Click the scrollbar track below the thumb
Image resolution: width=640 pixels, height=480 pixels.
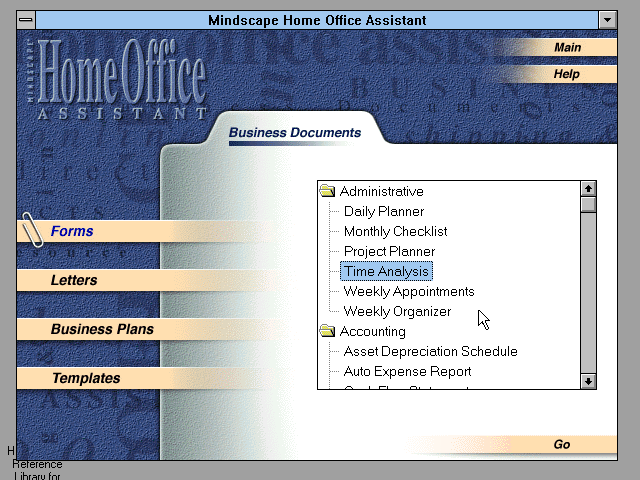click(588, 293)
